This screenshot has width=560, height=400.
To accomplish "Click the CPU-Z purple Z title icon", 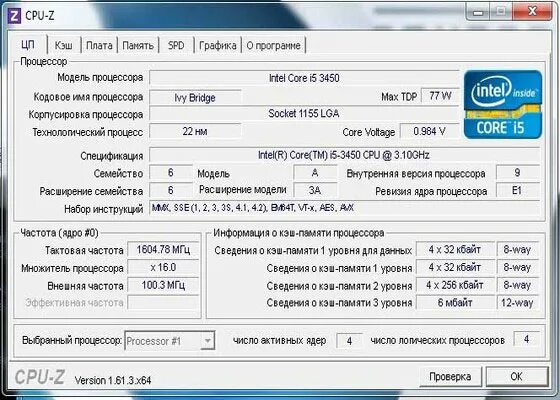I will (15, 16).
